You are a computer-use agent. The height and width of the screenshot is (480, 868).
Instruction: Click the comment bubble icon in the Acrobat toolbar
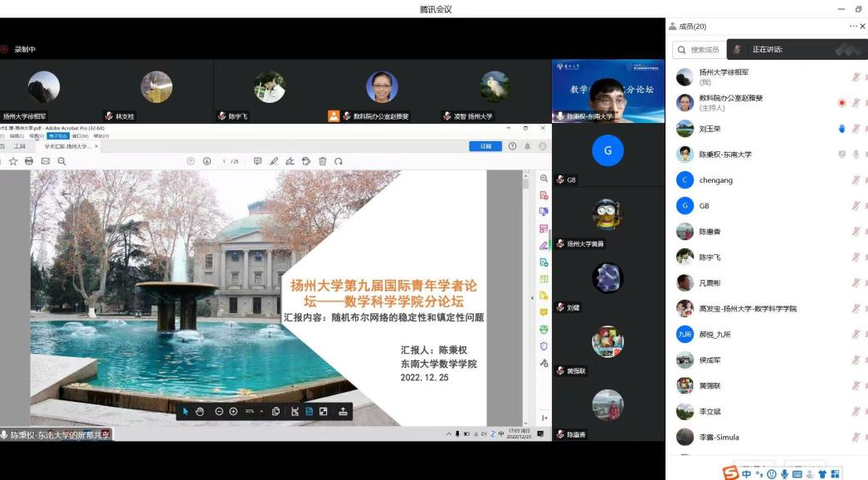[257, 161]
